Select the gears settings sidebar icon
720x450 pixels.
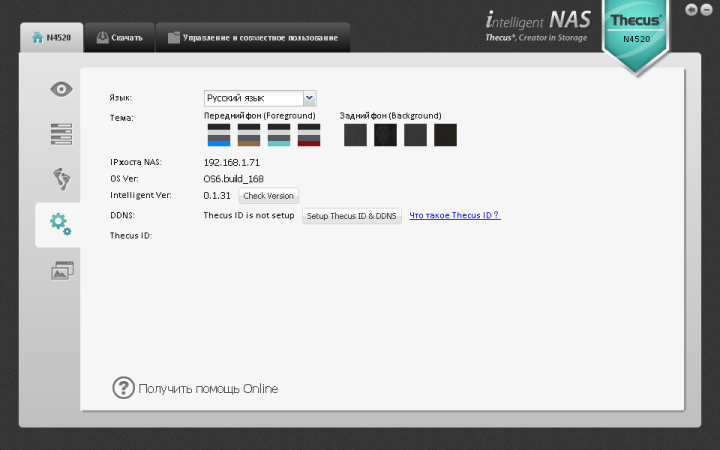60,225
